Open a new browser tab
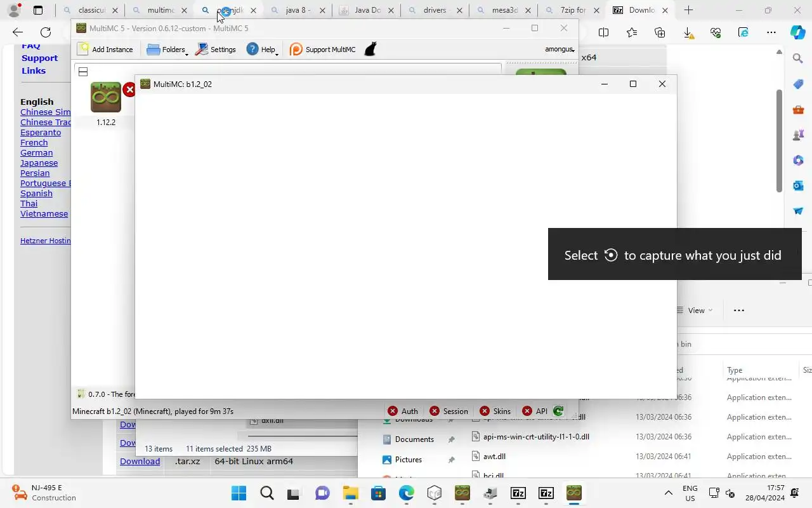812x508 pixels. (688, 10)
